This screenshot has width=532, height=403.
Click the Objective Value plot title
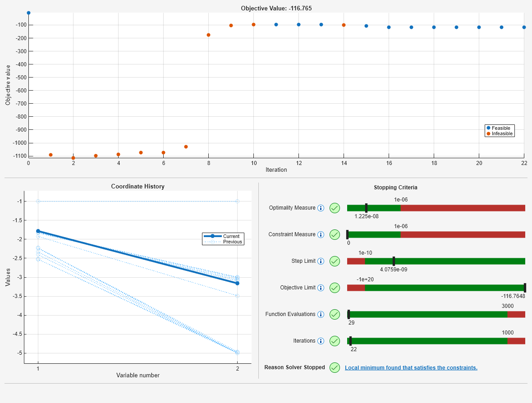[276, 8]
